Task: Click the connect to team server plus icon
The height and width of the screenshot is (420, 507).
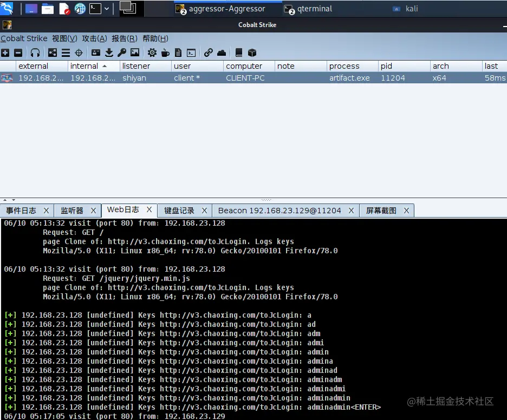Action: [5, 52]
